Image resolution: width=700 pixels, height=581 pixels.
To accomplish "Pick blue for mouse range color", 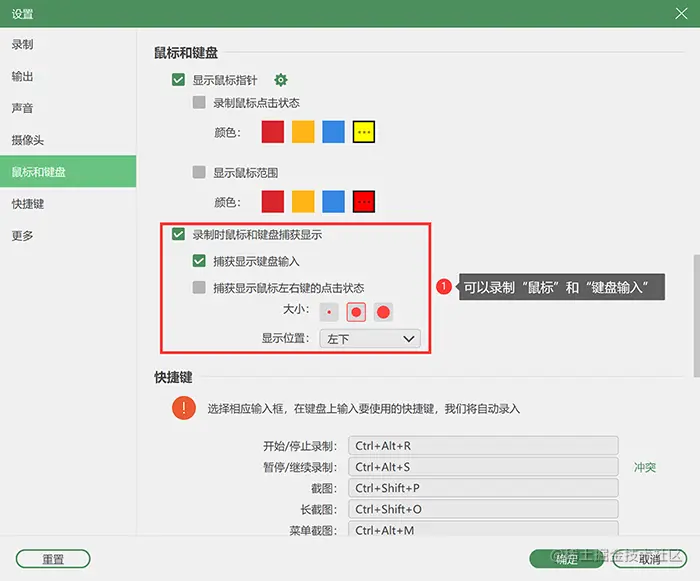I will [x=333, y=201].
